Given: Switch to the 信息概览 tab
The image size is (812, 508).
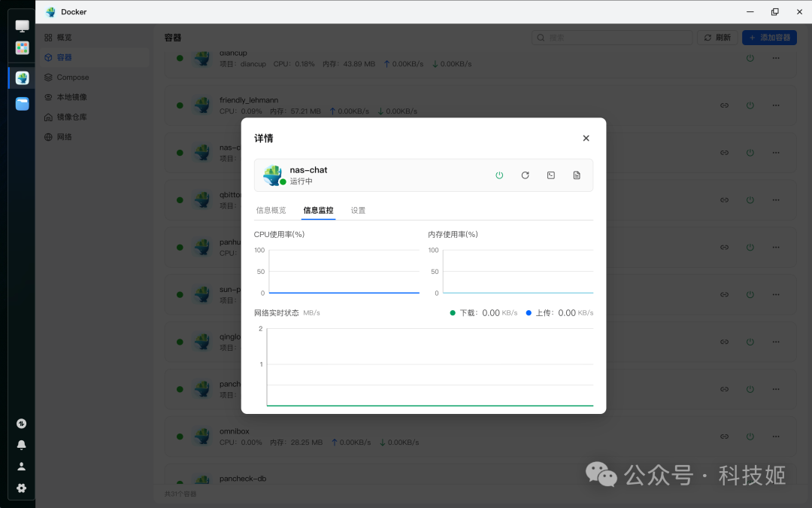Looking at the screenshot, I should 271,211.
